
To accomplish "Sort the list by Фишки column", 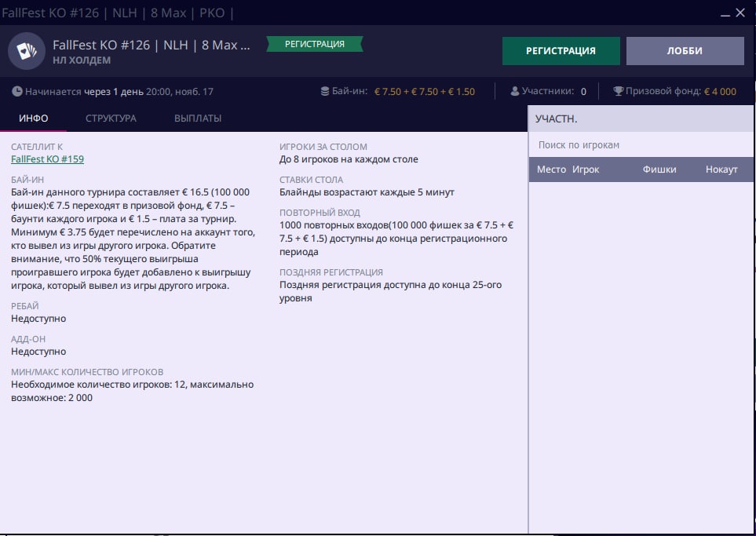I will 659,170.
